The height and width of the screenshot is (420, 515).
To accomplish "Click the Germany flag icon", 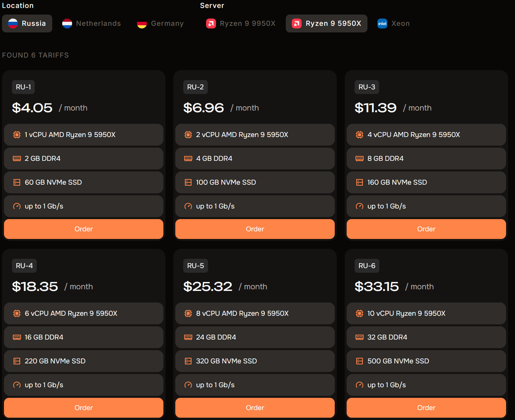I will 142,23.
